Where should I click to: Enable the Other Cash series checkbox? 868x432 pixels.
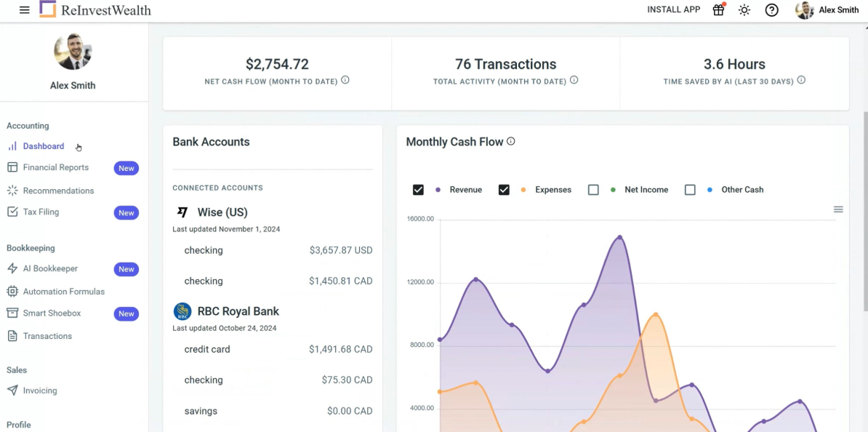pyautogui.click(x=690, y=190)
